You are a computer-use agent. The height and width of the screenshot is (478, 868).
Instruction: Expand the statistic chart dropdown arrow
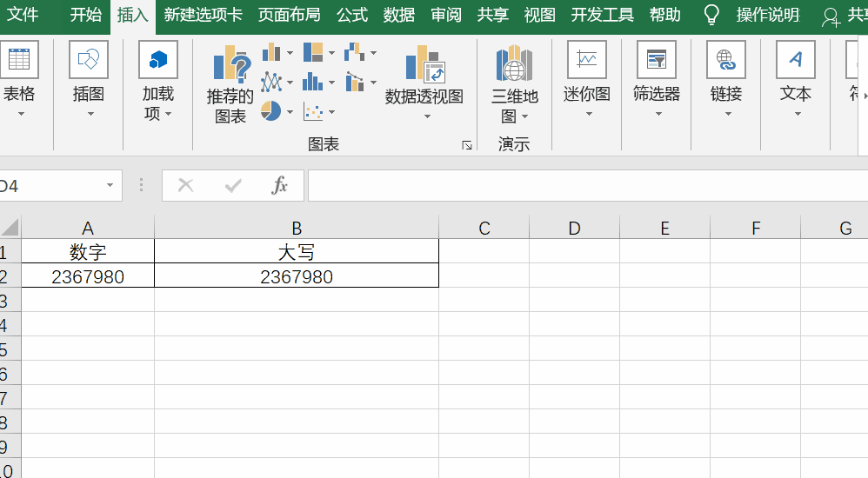[x=331, y=83]
